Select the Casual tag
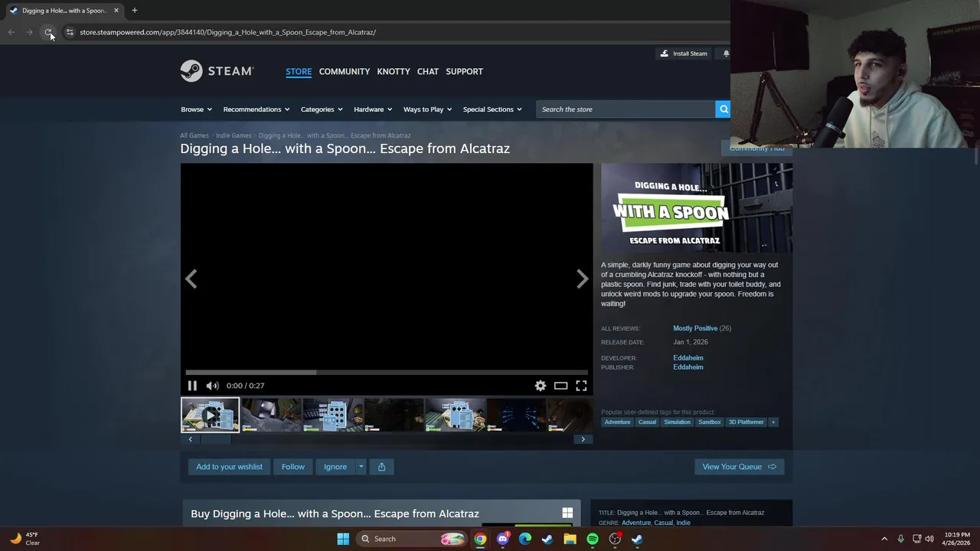This screenshot has height=551, width=980. tap(647, 422)
